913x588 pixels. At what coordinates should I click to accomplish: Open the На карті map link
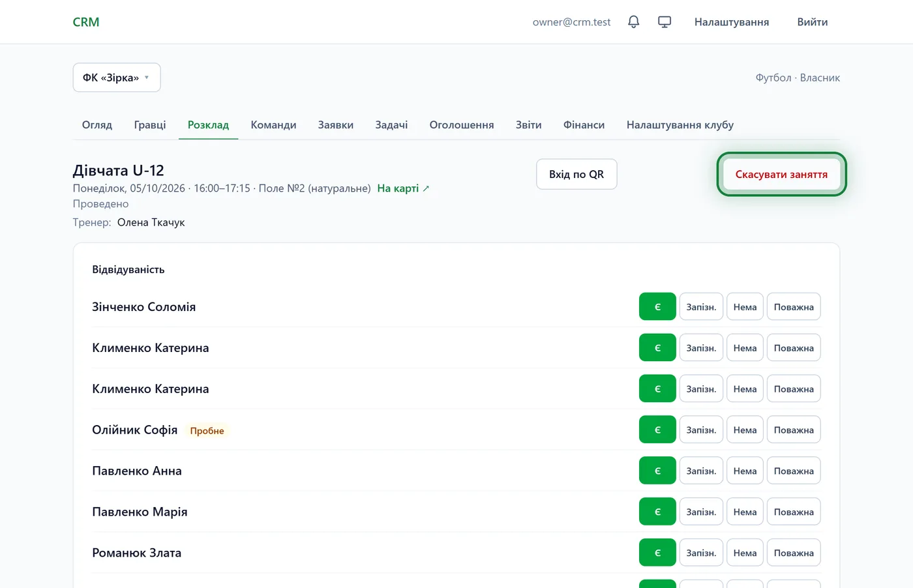pos(403,188)
